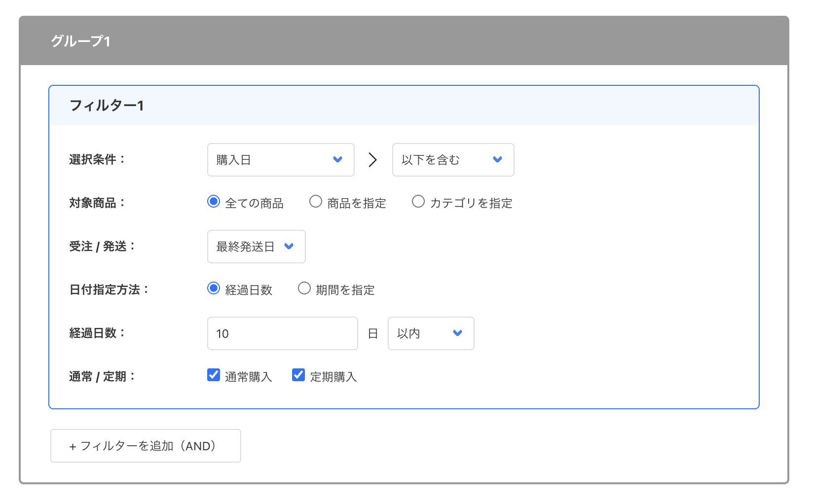Select the 商品を指定 radio button

pyautogui.click(x=315, y=201)
